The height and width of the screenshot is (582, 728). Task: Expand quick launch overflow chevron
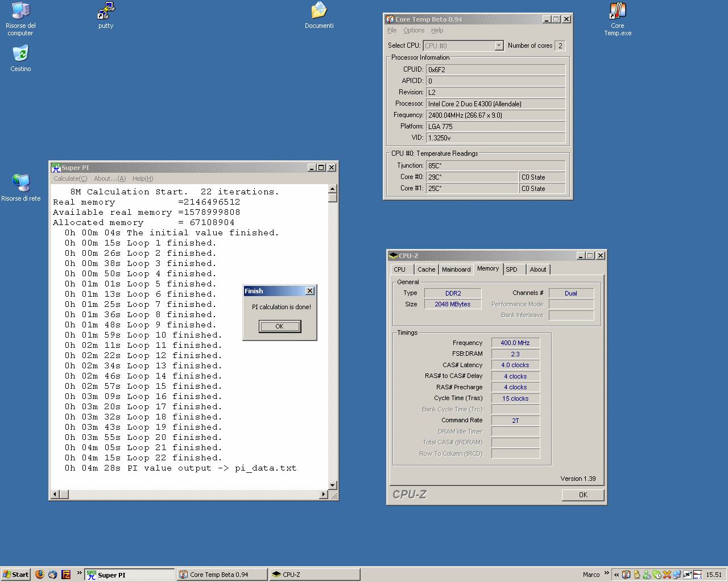point(79,572)
